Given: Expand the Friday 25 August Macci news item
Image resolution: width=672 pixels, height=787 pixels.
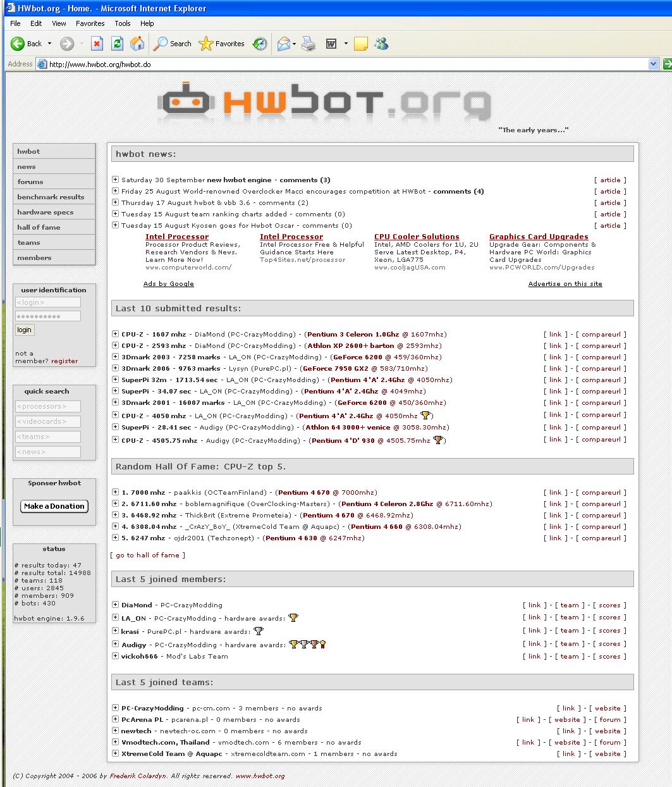Looking at the screenshot, I should [x=115, y=191].
